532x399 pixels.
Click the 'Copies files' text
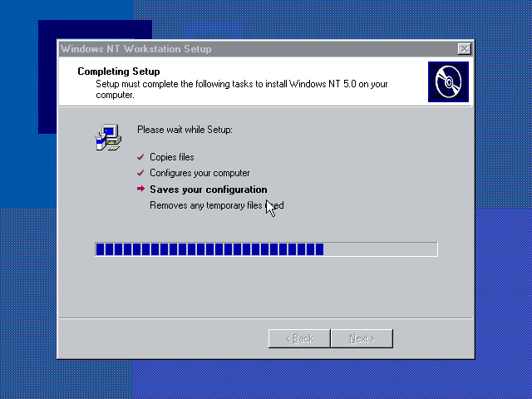click(x=172, y=157)
